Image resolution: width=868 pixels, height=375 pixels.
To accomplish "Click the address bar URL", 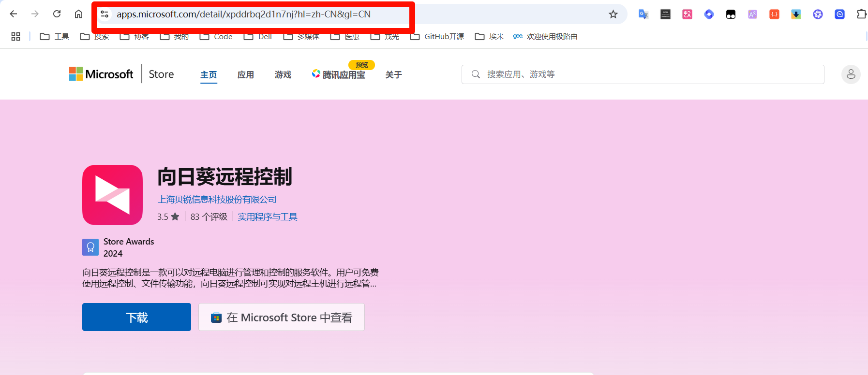I will (244, 14).
